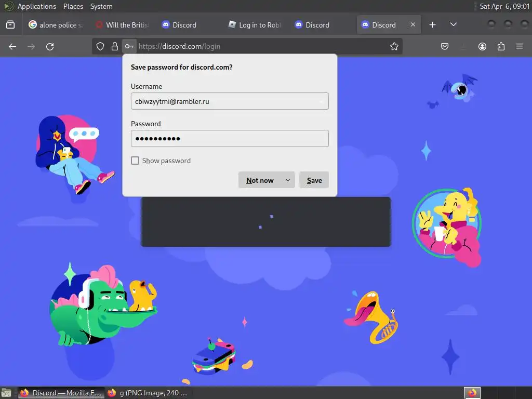Click the Firefox workspace switcher icon
532x399 pixels.
pyautogui.click(x=472, y=393)
